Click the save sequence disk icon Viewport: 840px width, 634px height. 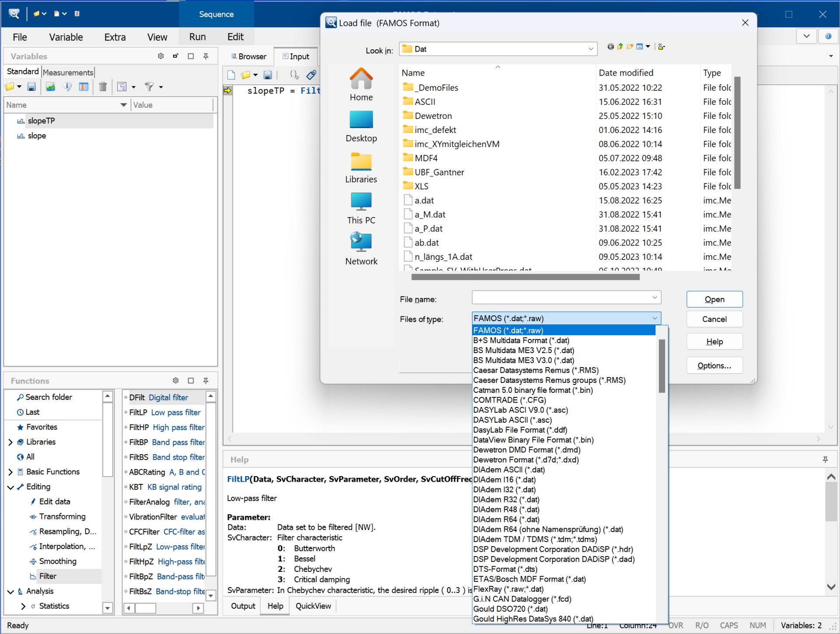[x=268, y=75]
